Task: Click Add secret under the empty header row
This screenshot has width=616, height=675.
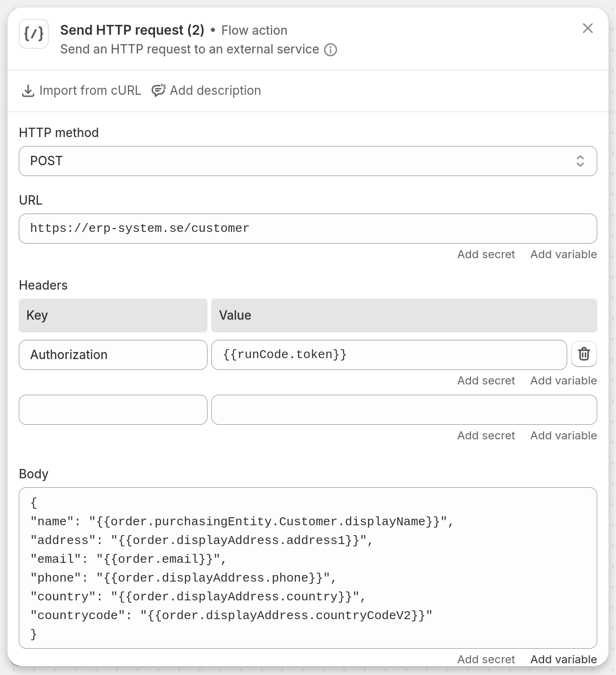Action: click(x=486, y=435)
